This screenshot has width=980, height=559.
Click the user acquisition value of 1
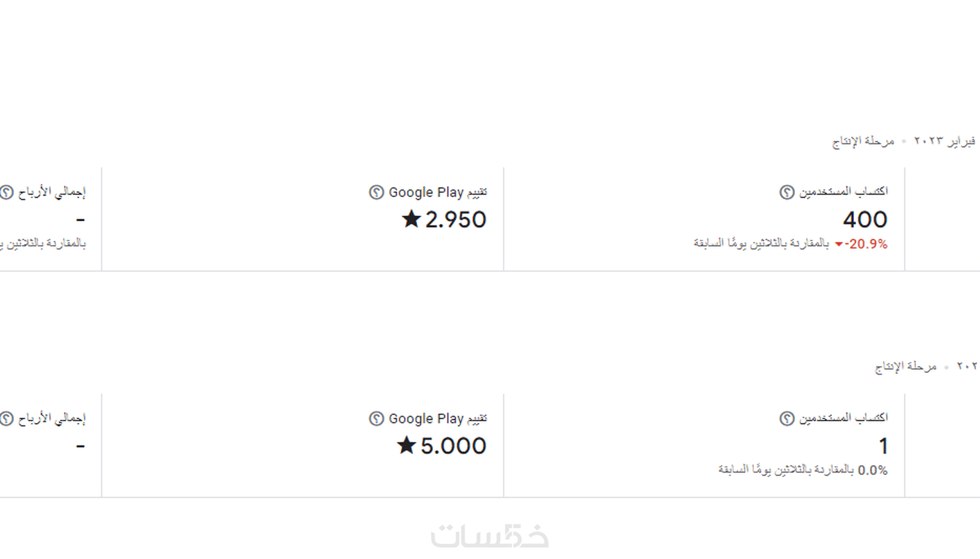[883, 446]
